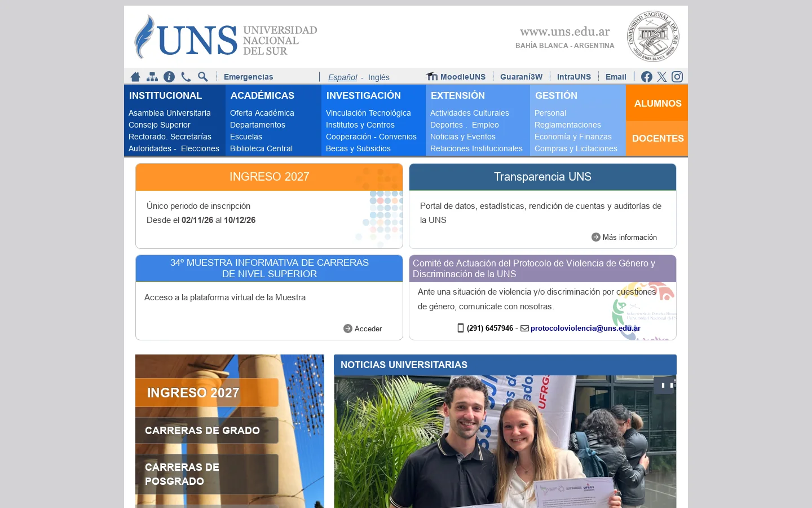
Task: Click the Emergencias link
Action: pos(248,77)
